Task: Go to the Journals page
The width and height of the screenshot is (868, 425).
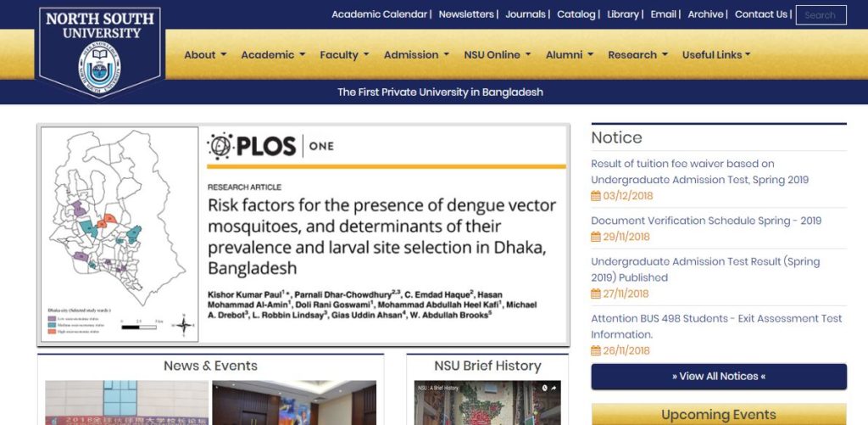Action: click(x=526, y=14)
